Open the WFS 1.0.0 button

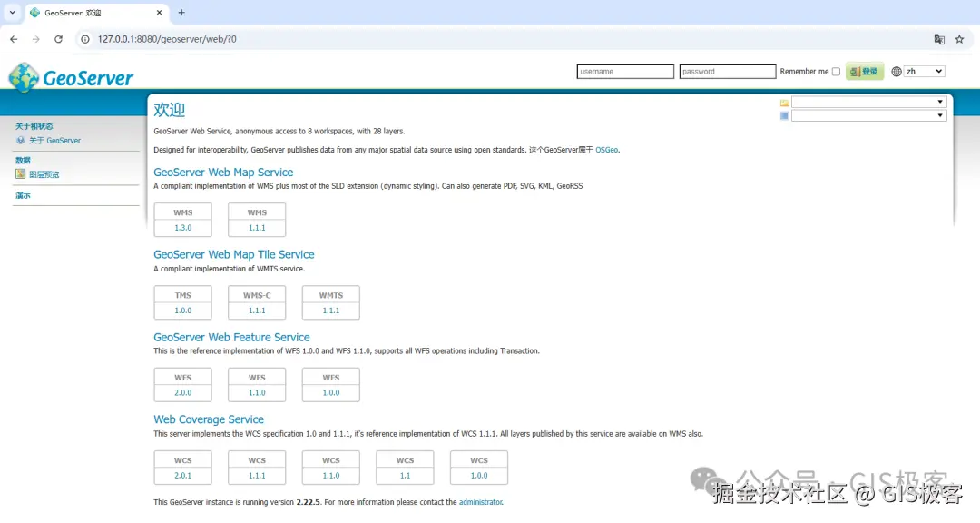pyautogui.click(x=331, y=385)
